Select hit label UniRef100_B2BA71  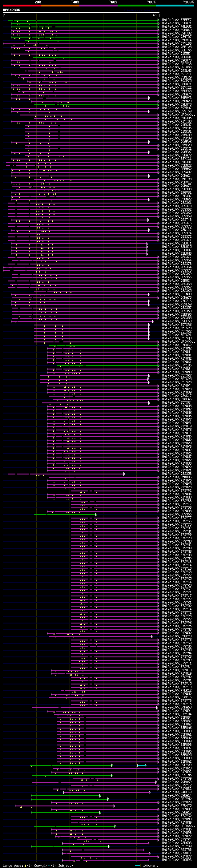[x=177, y=23]
